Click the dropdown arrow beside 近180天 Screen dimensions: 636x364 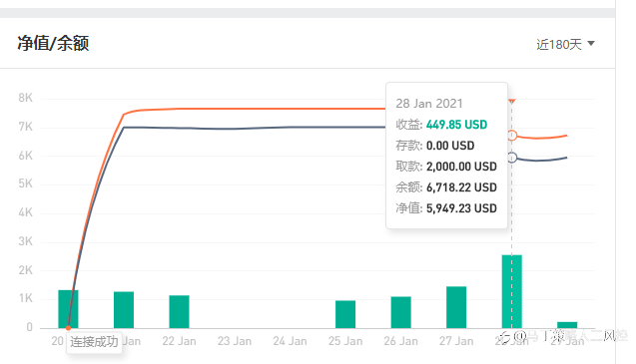click(591, 43)
